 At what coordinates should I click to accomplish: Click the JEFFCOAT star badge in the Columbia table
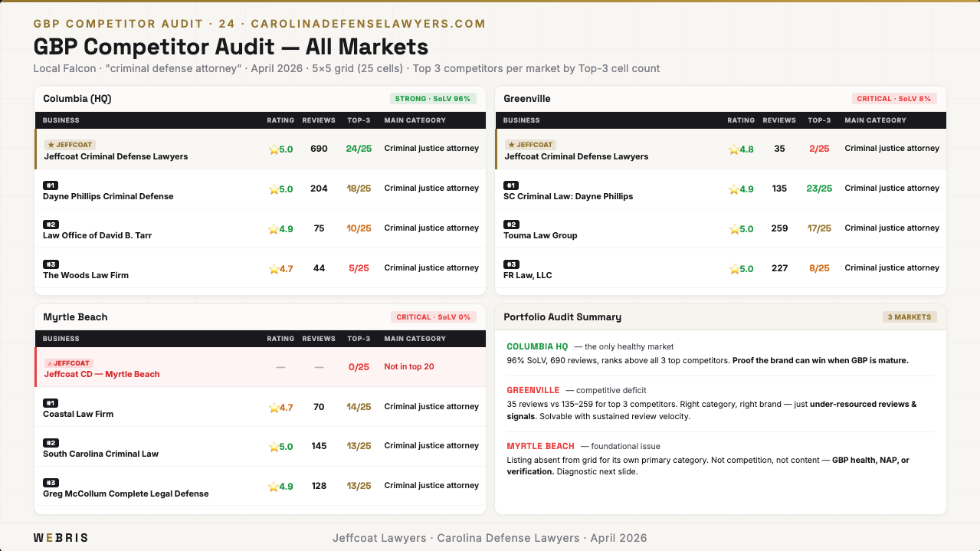70,145
